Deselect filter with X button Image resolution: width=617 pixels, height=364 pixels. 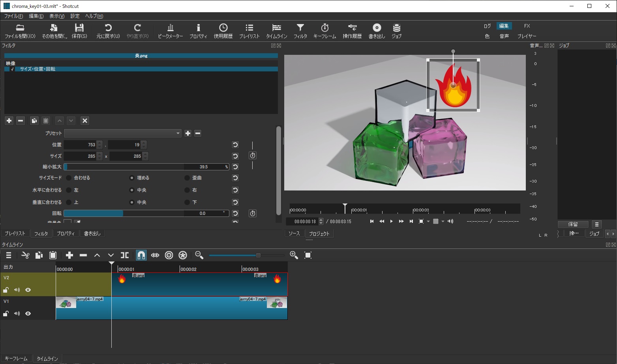tap(85, 121)
